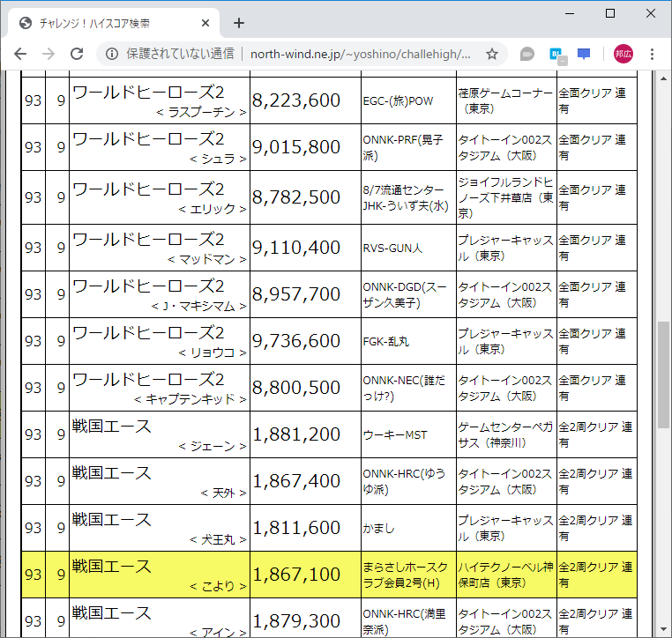Click character label ＜ 犬王丸 ＞
The width and height of the screenshot is (672, 638).
(218, 539)
